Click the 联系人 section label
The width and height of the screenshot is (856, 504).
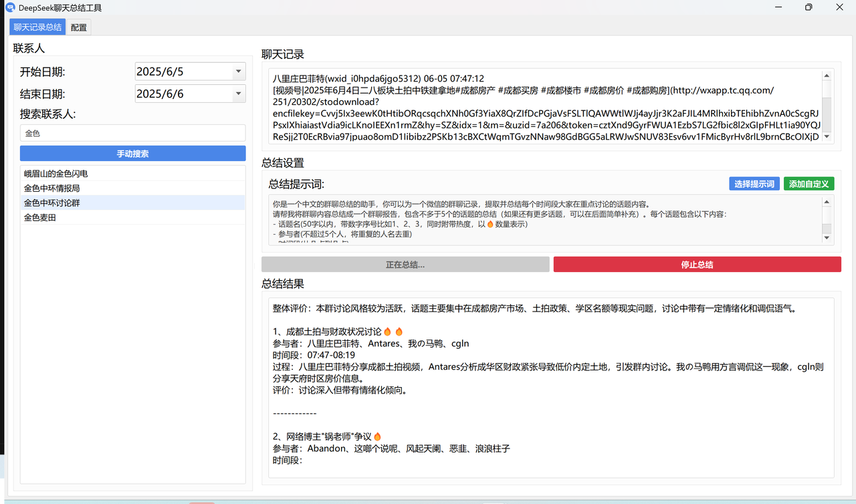click(29, 48)
